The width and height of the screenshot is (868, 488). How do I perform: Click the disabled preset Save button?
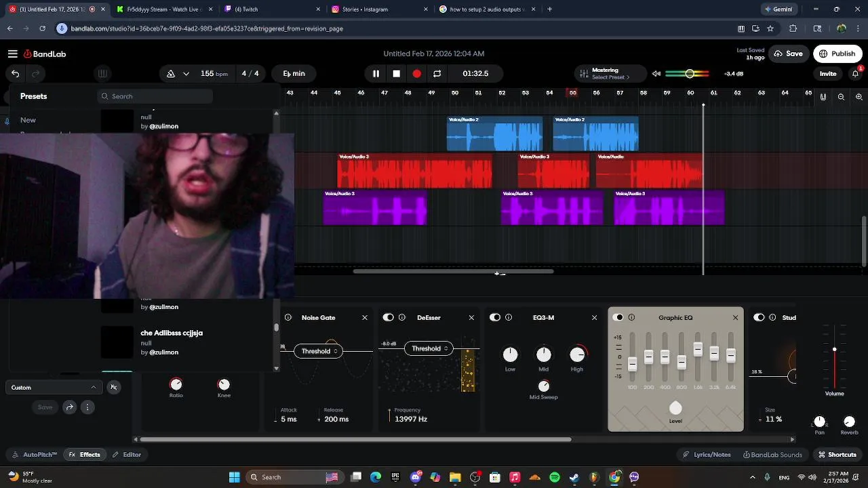(x=45, y=407)
